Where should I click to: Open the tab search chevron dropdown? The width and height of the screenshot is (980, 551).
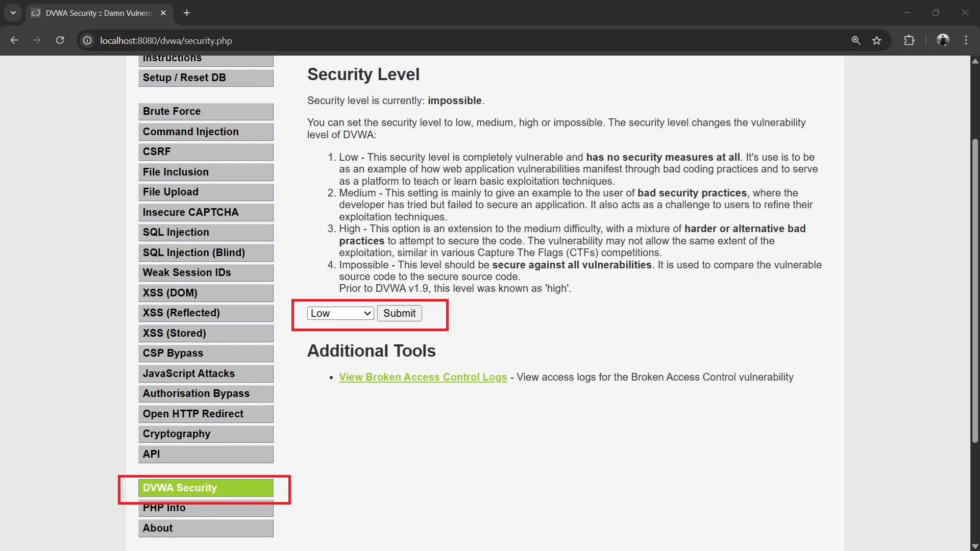(13, 13)
